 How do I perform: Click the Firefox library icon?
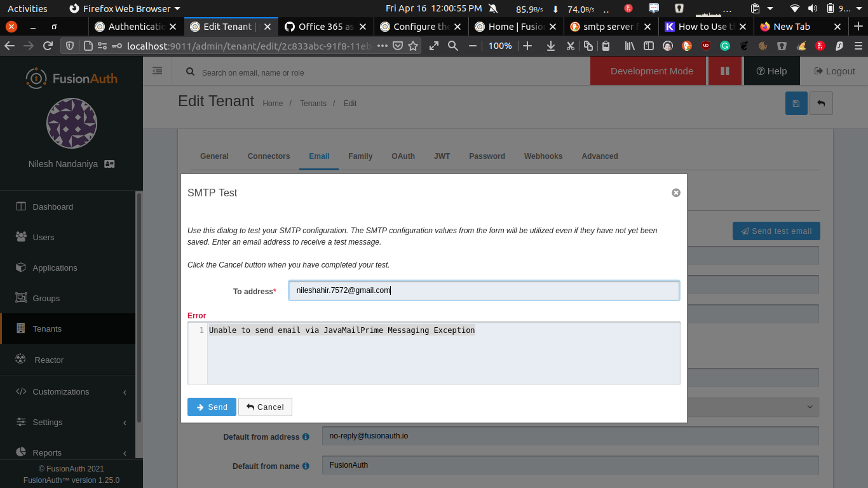tap(630, 46)
